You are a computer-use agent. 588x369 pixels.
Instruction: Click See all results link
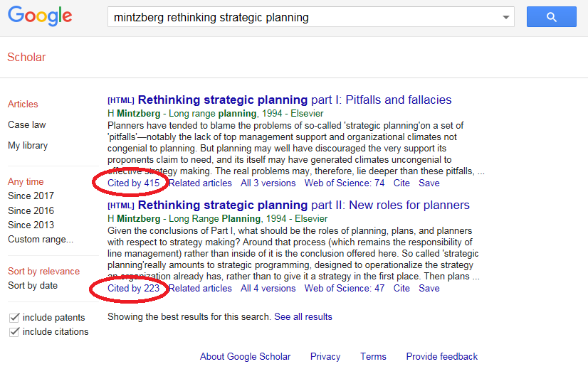coord(303,317)
